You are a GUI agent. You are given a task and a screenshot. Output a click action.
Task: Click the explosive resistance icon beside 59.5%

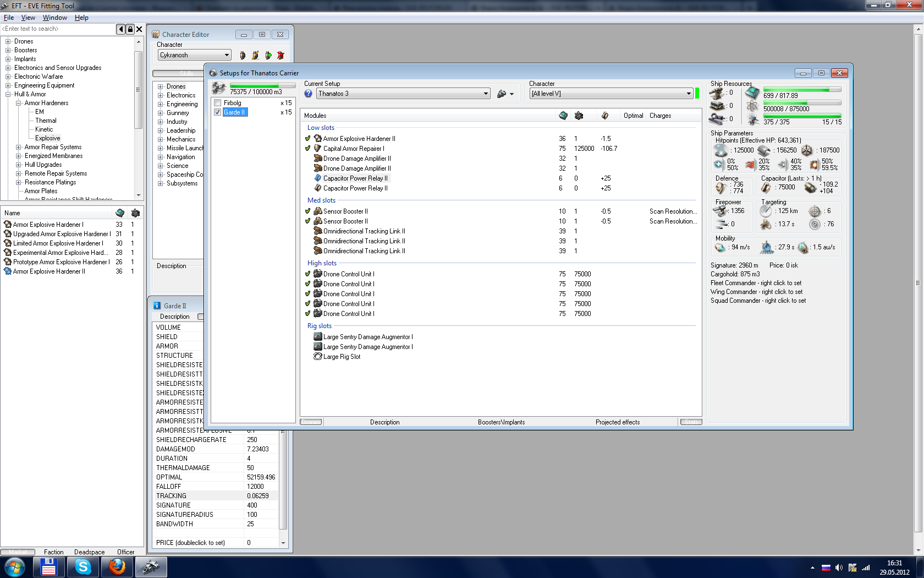click(x=814, y=165)
